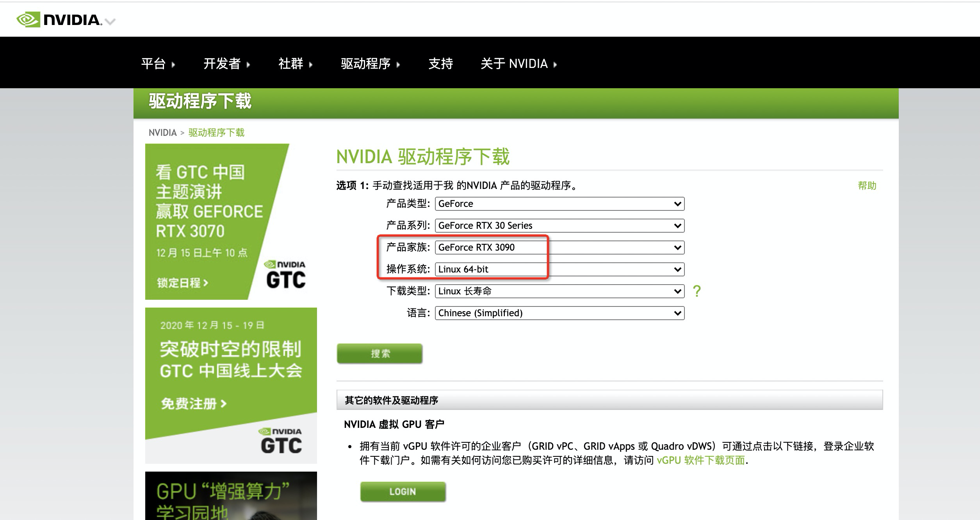
Task: Open the 产品家族 RTX 3090 dropdown
Action: [x=559, y=248]
